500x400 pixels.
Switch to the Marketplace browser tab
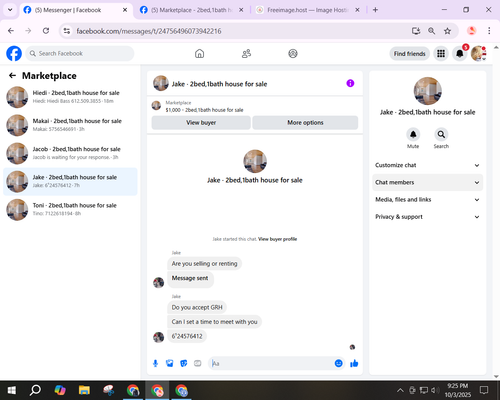pos(191,10)
